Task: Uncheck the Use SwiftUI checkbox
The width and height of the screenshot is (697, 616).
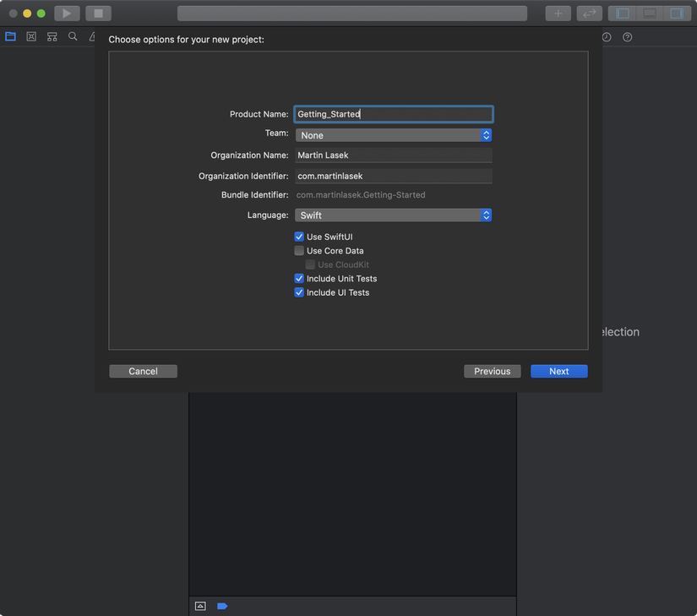Action: pos(299,237)
